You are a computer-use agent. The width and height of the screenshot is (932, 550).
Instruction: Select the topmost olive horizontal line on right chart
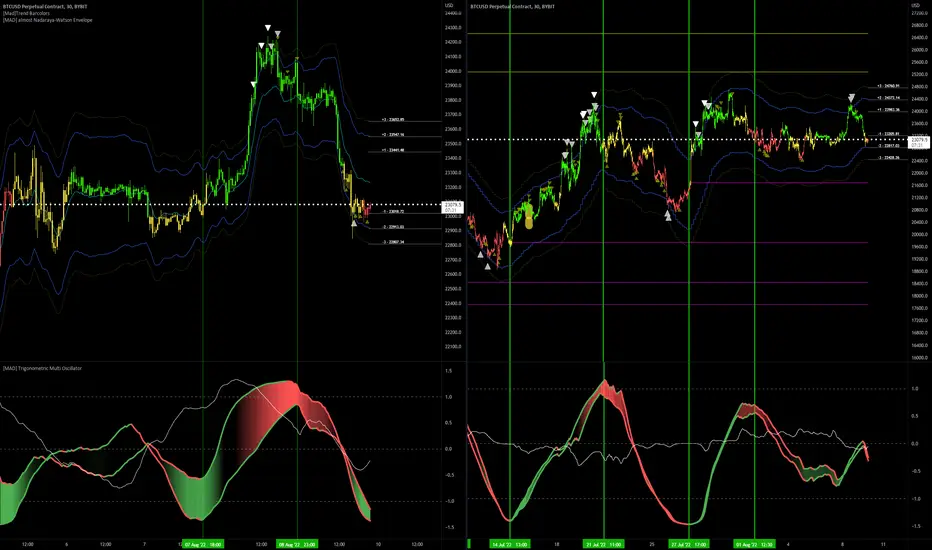pyautogui.click(x=667, y=34)
